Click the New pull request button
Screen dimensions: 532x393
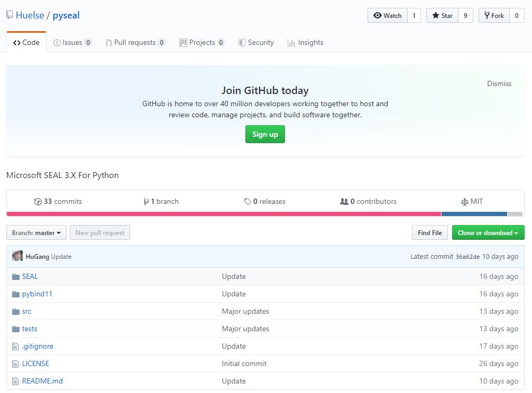tap(100, 233)
